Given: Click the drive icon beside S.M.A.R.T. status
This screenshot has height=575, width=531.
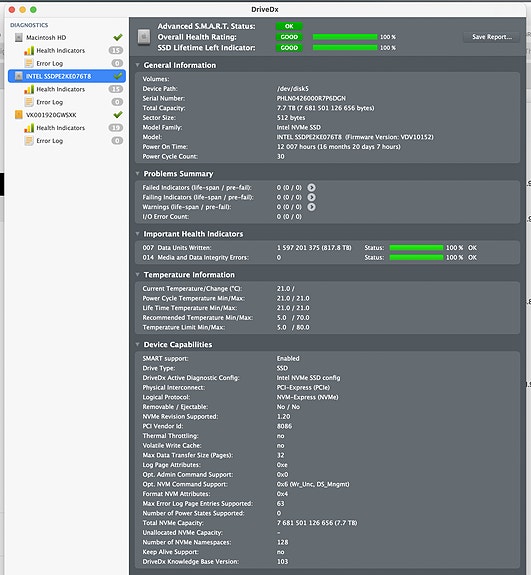Looking at the screenshot, I should point(144,37).
